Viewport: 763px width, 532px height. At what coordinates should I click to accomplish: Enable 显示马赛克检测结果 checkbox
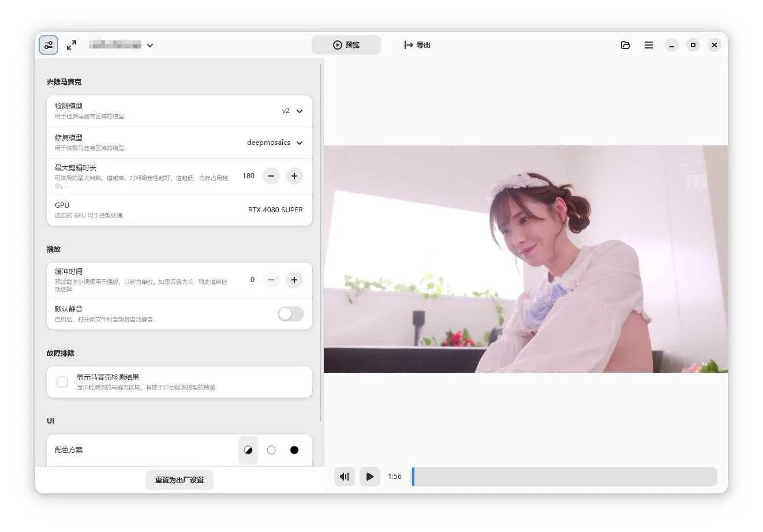click(62, 382)
